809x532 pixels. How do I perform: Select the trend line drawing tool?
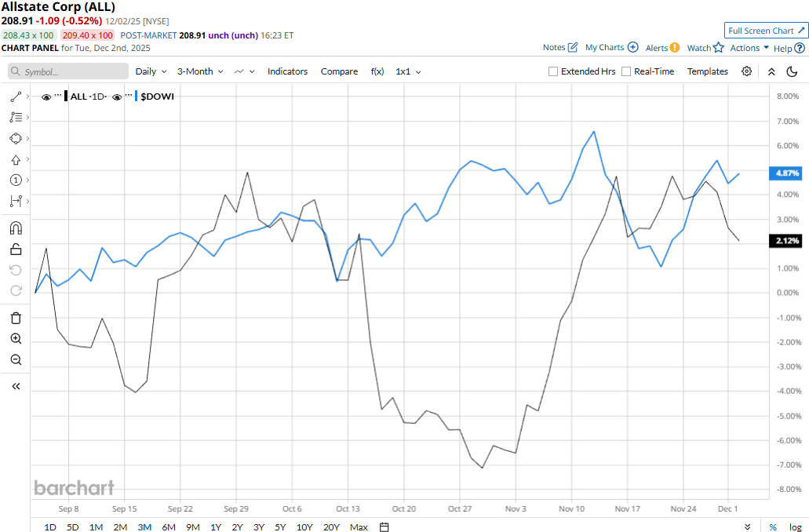16,97
